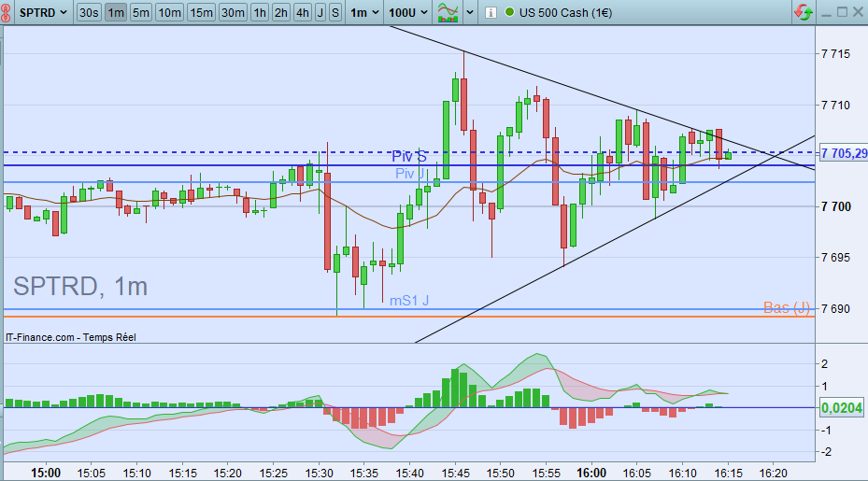868x481 pixels.
Task: Click the red-green refresh arrows icon
Action: coord(804,12)
